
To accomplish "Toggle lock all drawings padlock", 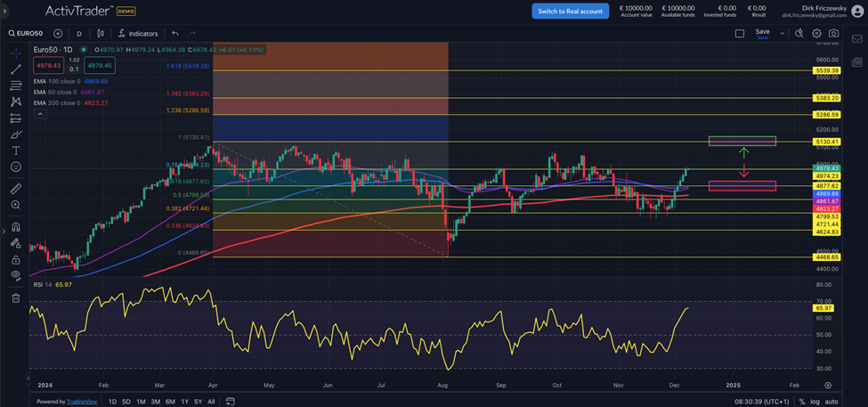I will [x=15, y=260].
